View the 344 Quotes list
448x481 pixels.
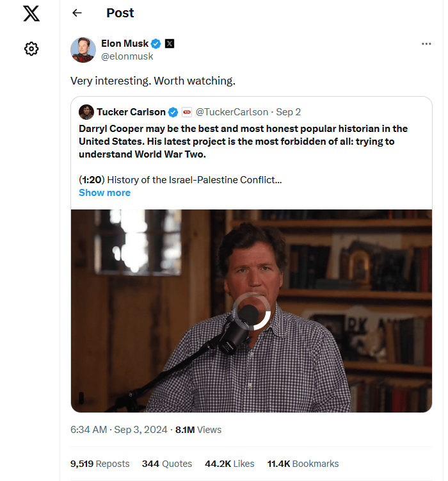pyautogui.click(x=167, y=464)
